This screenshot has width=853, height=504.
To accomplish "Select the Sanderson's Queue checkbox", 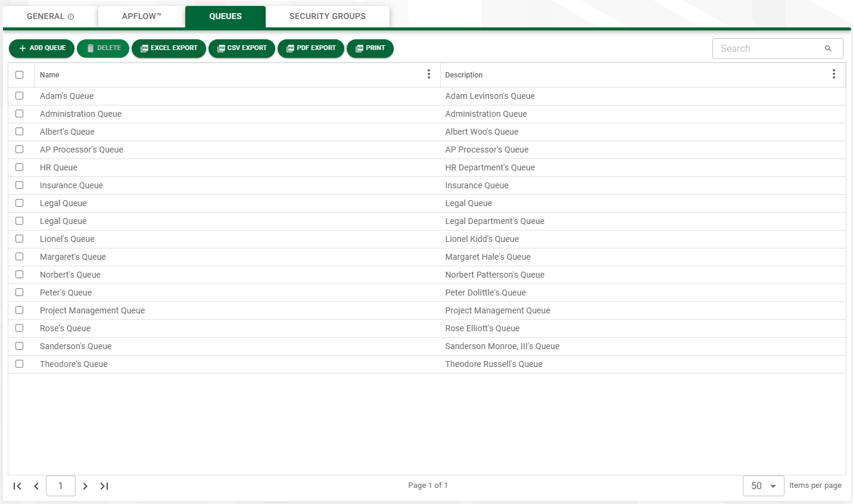I will 20,346.
